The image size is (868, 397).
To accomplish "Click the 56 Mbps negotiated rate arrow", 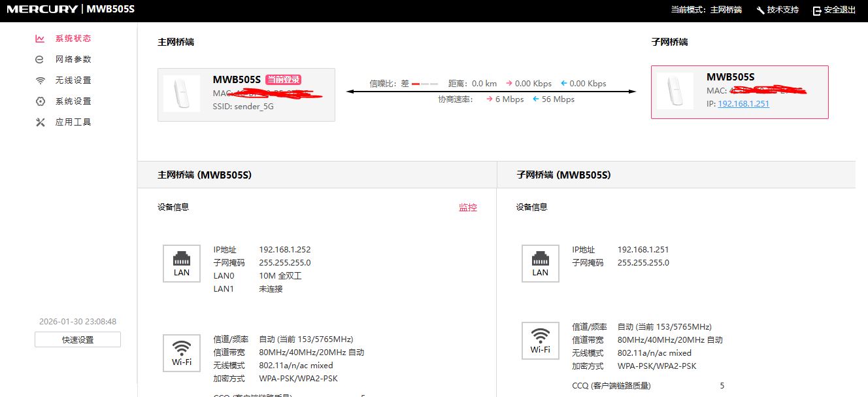I will click(x=536, y=99).
